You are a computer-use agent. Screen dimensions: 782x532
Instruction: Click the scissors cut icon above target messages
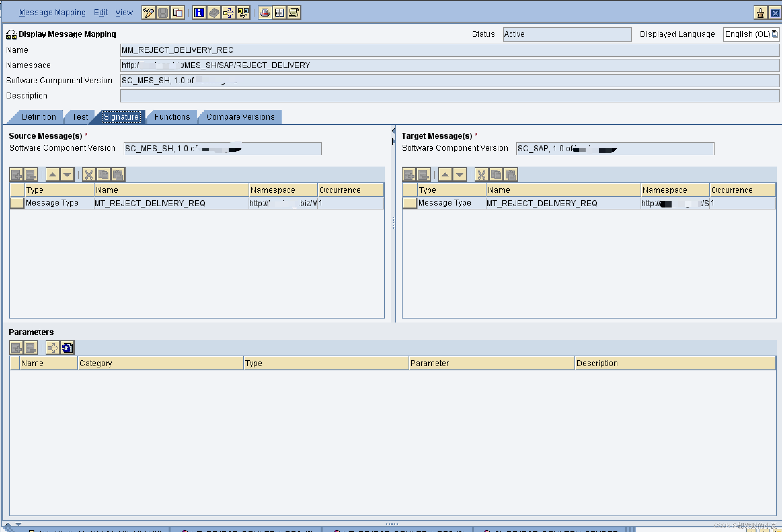482,174
